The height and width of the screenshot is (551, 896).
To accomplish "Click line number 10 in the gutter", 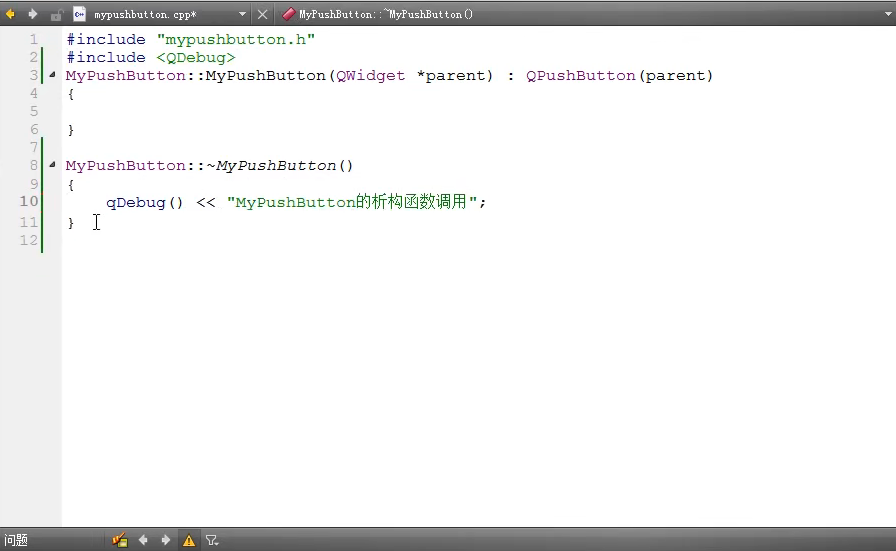I will [x=29, y=201].
